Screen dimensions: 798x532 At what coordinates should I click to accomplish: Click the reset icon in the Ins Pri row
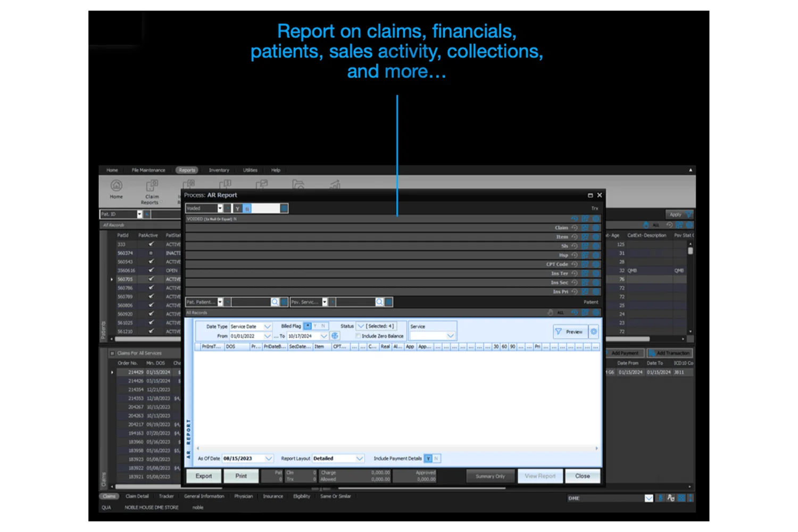coord(574,292)
